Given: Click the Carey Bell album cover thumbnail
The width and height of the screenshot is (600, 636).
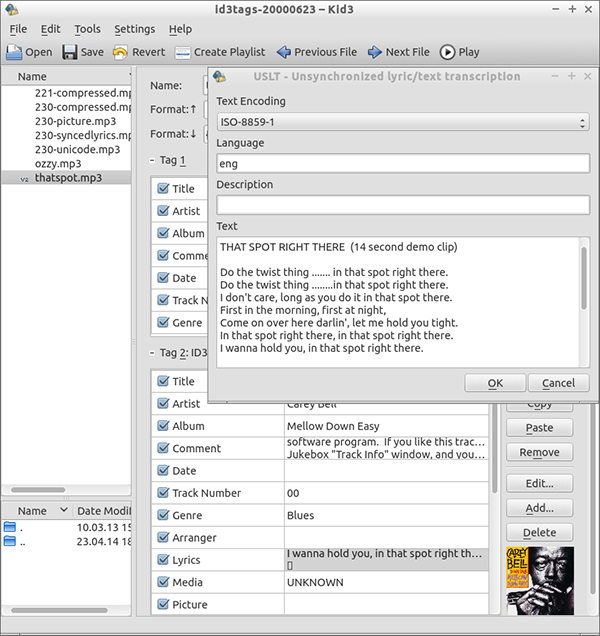Looking at the screenshot, I should 540,581.
